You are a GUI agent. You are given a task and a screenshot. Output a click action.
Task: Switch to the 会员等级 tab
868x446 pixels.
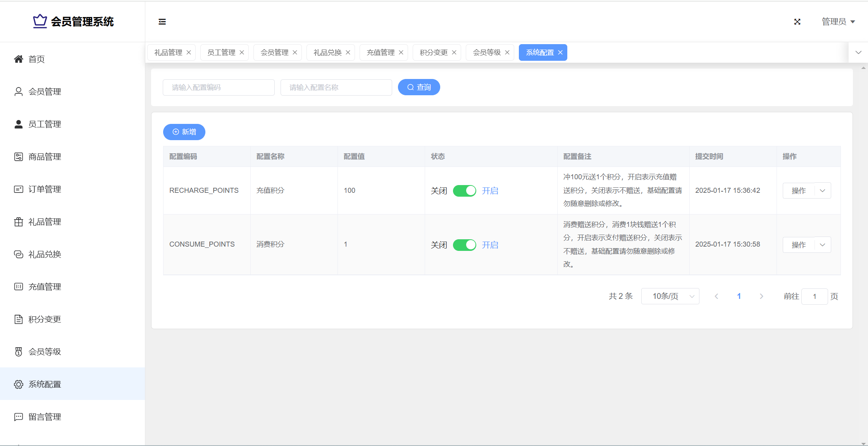(x=486, y=53)
